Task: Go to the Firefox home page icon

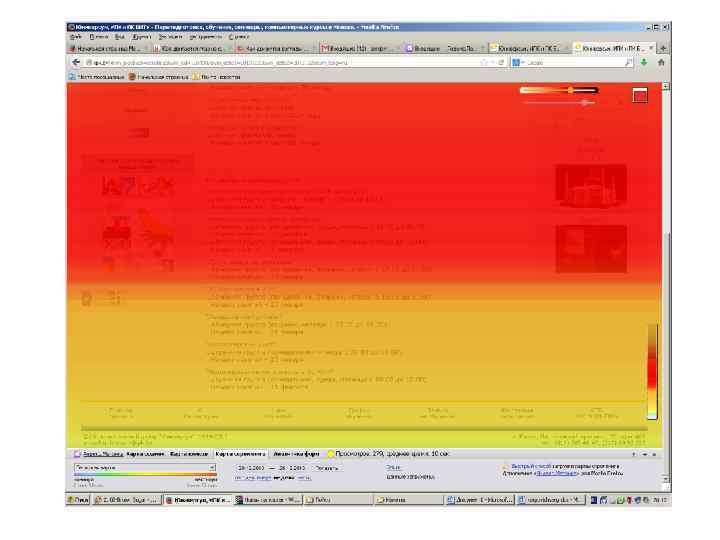Action: pyautogui.click(x=661, y=62)
